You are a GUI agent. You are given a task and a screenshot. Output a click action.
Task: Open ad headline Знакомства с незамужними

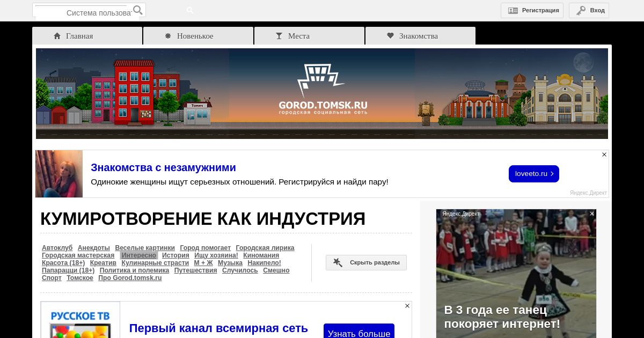click(x=163, y=167)
